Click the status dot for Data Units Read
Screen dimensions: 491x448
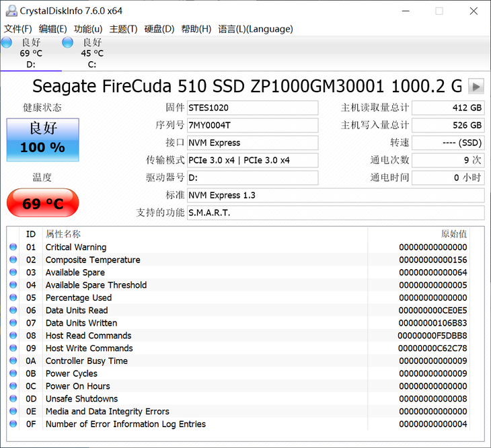[x=13, y=310]
